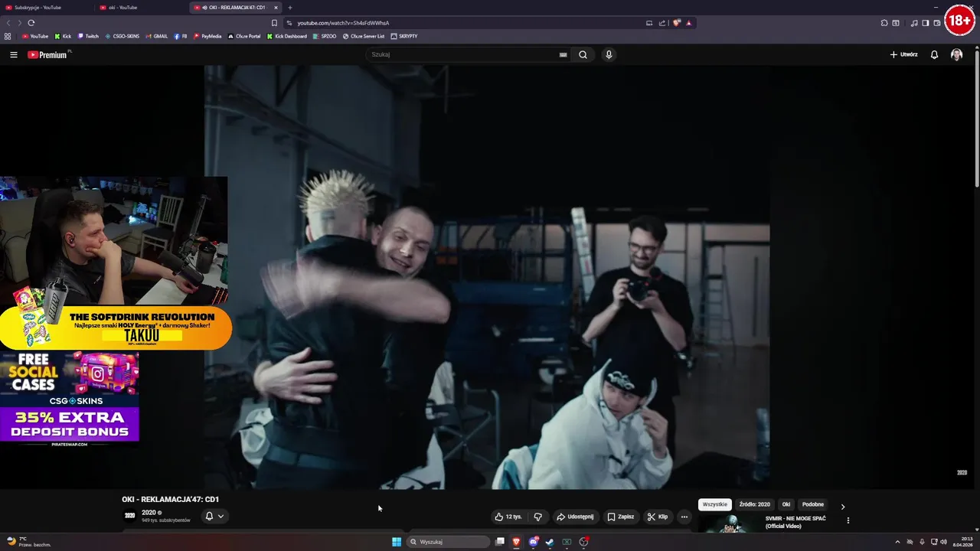Switch to Subskrypcje - YouTube tab
Image resolution: width=980 pixels, height=551 pixels.
coord(46,8)
